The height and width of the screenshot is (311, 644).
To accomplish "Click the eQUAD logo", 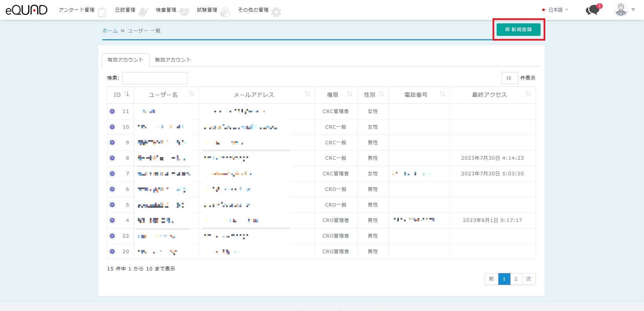I will (x=26, y=10).
